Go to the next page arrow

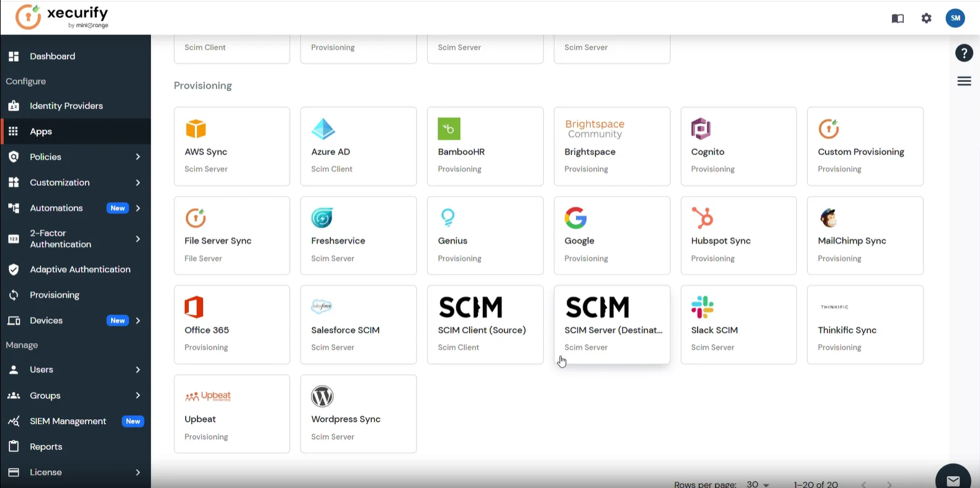click(x=889, y=484)
